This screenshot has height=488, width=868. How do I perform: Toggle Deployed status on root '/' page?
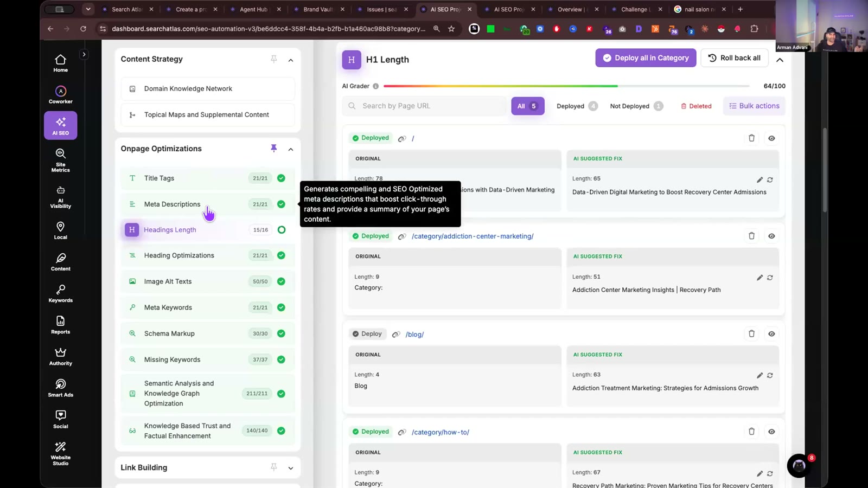(x=371, y=138)
